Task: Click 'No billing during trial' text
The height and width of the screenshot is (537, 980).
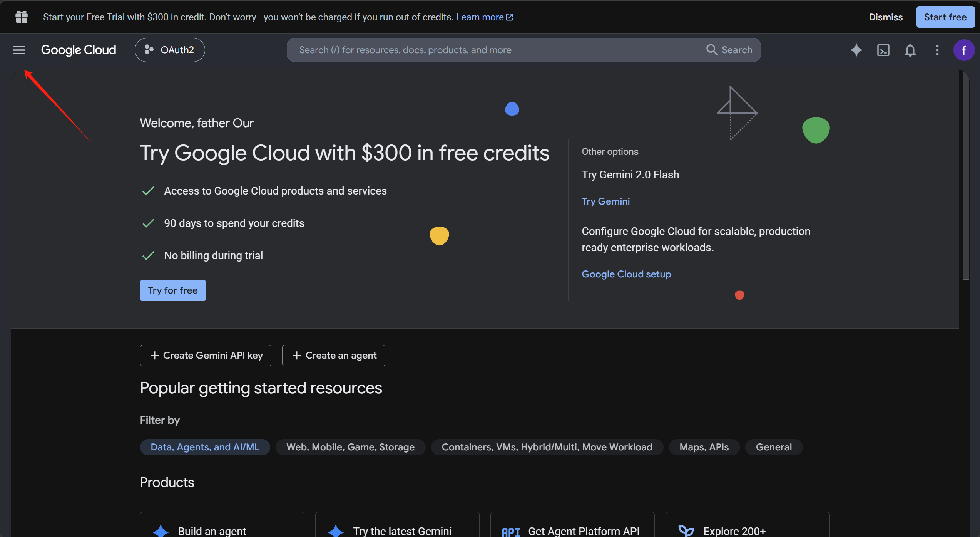Action: tap(214, 255)
